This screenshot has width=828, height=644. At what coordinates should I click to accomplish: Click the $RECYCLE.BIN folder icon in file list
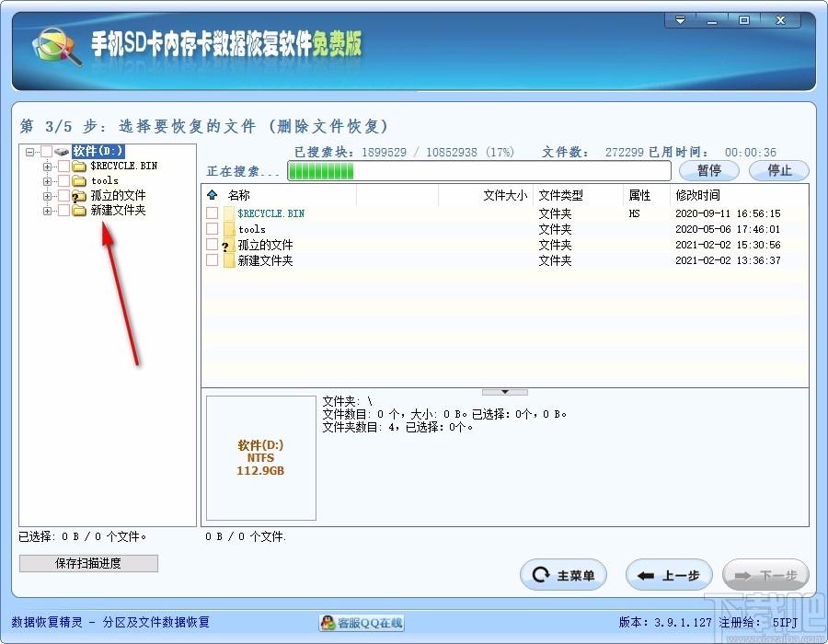229,213
